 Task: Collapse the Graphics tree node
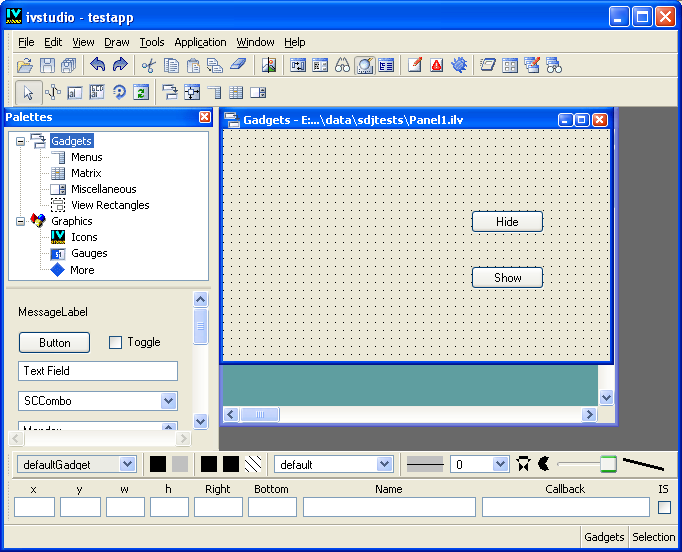click(21, 221)
